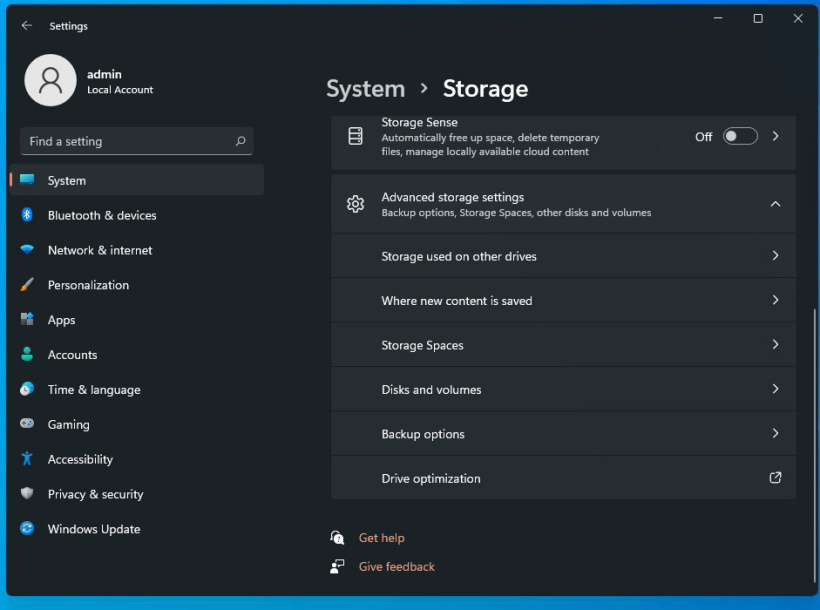Click the Personalization brush icon
This screenshot has height=610, width=820.
click(27, 285)
